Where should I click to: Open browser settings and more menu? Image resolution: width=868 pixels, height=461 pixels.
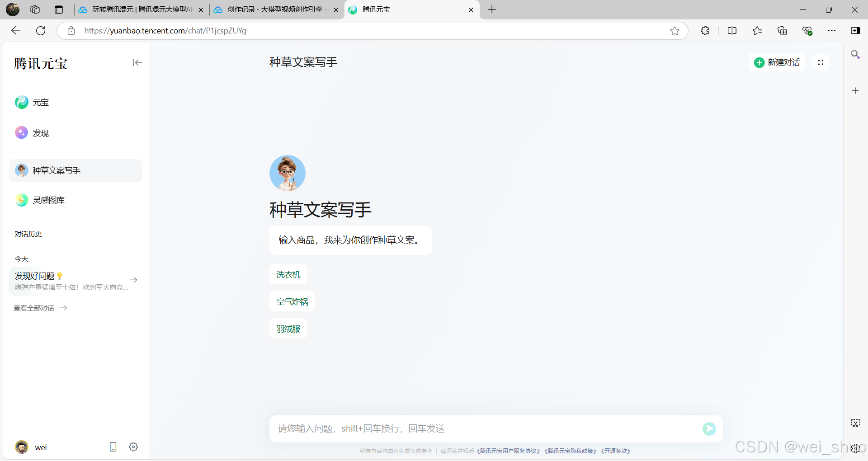point(832,31)
